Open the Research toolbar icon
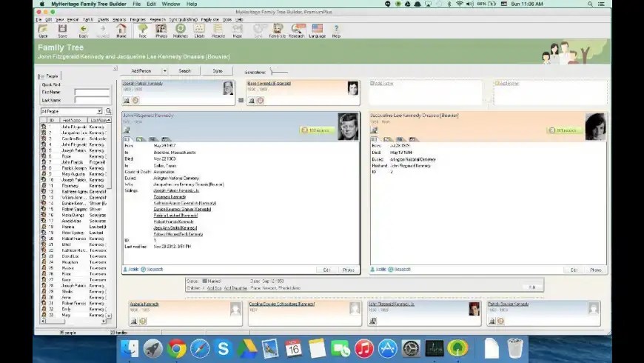The width and height of the screenshot is (644, 363). (297, 31)
